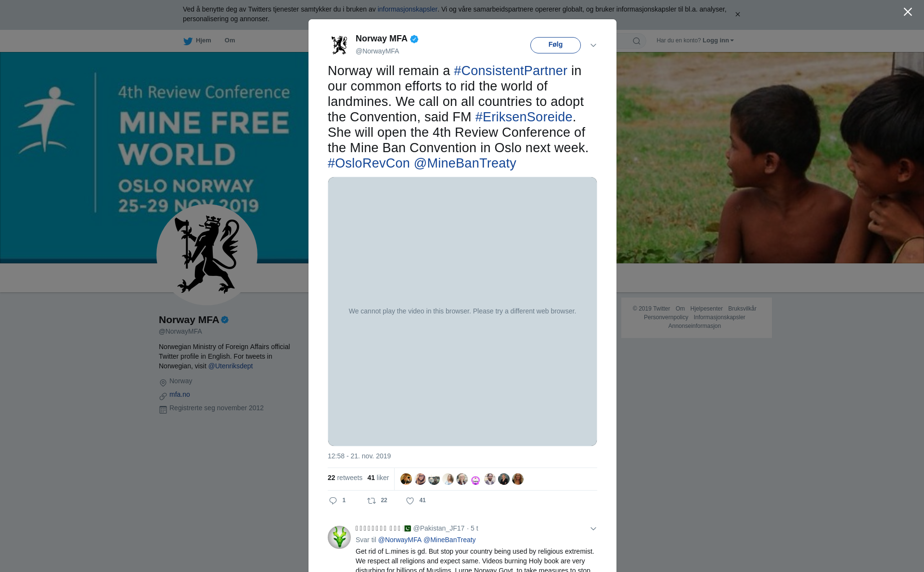The width and height of the screenshot is (924, 572).
Task: Click the Twitter bird Hjem icon
Action: [x=188, y=41]
